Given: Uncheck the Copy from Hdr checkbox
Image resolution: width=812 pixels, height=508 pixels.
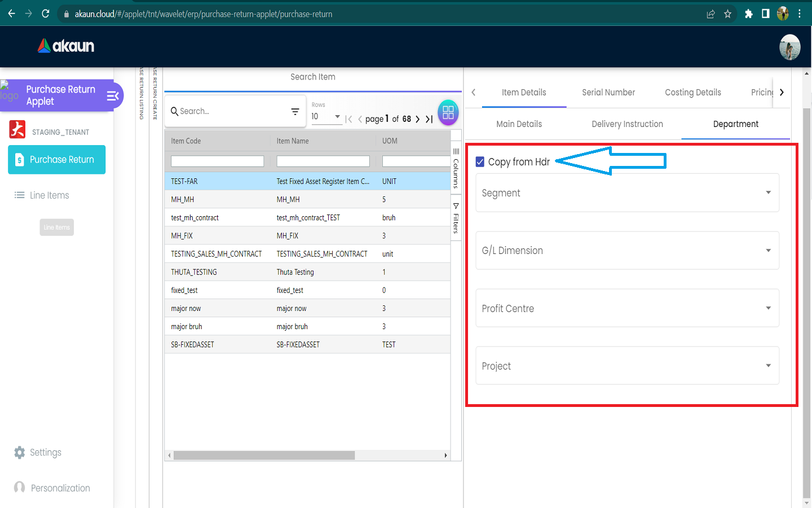Looking at the screenshot, I should (x=480, y=162).
